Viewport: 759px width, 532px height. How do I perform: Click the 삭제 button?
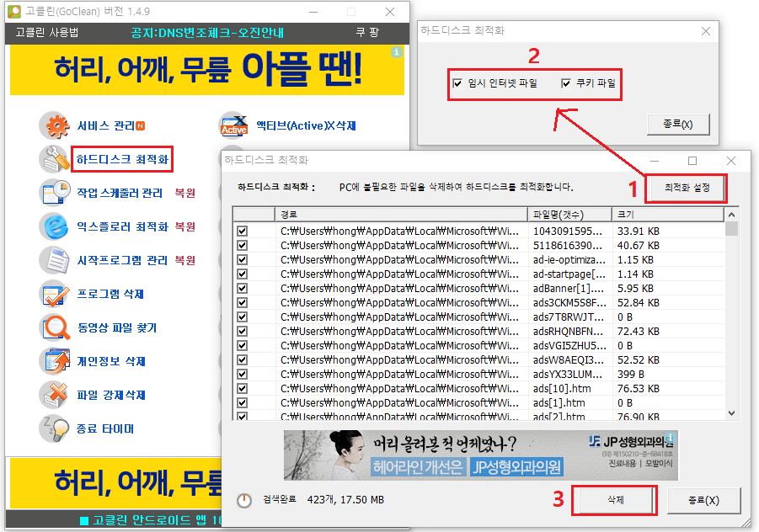[x=615, y=500]
